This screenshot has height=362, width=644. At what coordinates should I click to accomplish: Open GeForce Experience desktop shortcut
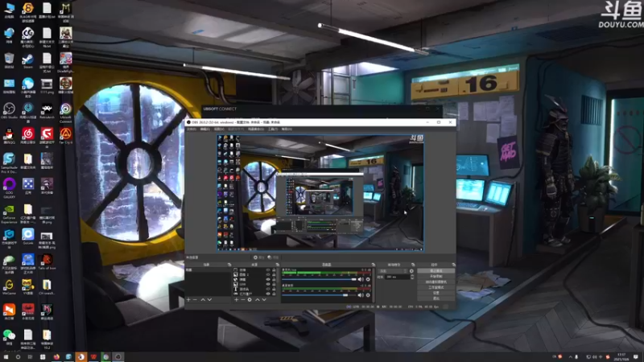(x=9, y=214)
